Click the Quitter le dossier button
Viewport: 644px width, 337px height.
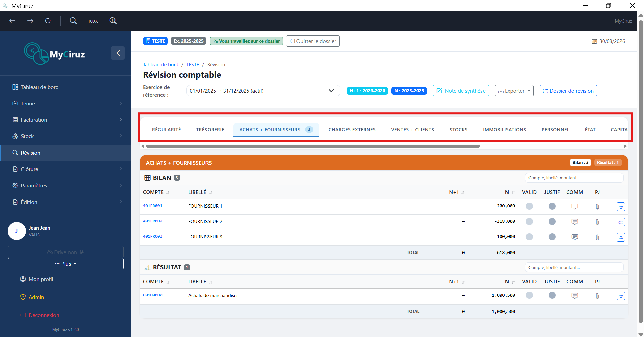pyautogui.click(x=313, y=41)
